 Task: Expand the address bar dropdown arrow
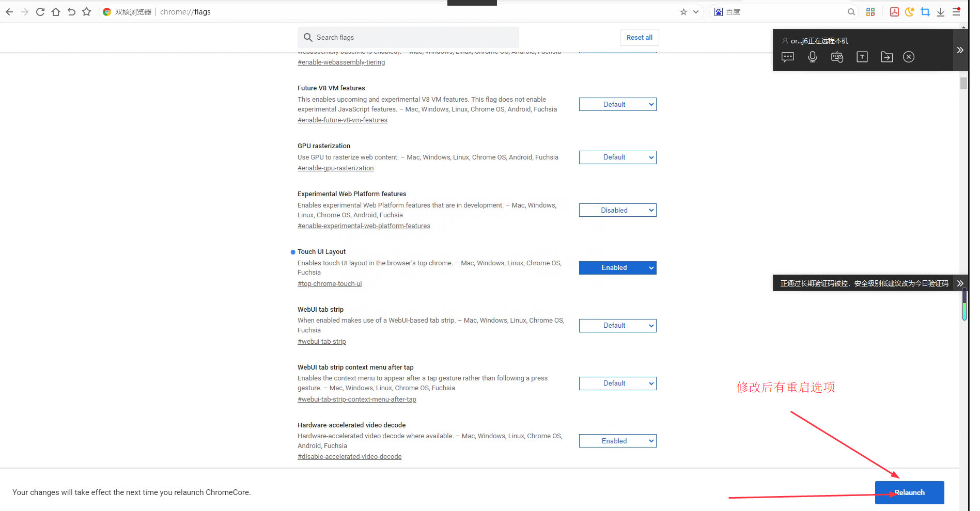696,12
